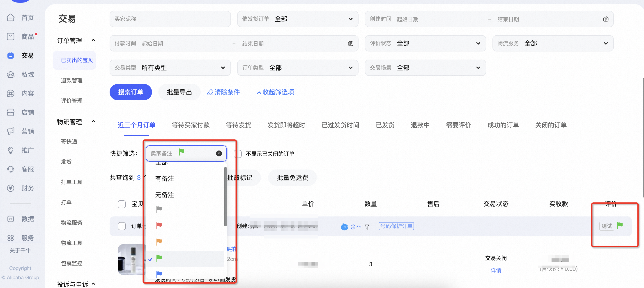Viewport: 644px width, 288px height.
Task: Open 退款管理 in side menu
Action: coord(72,81)
